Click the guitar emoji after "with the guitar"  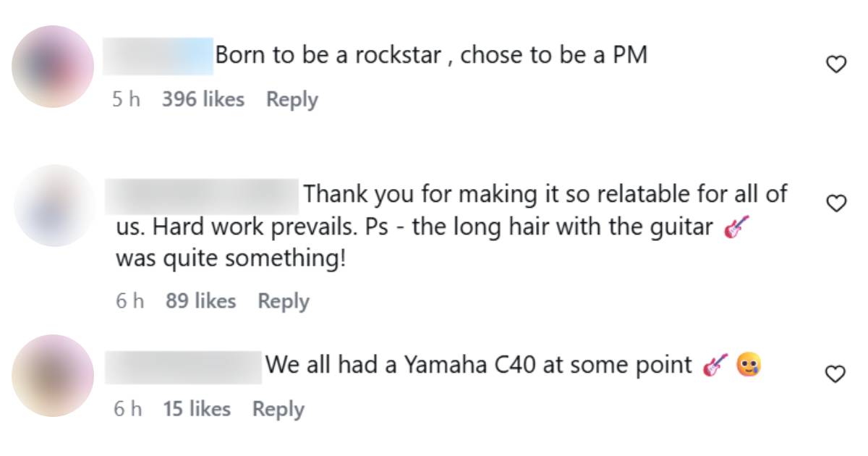click(736, 228)
